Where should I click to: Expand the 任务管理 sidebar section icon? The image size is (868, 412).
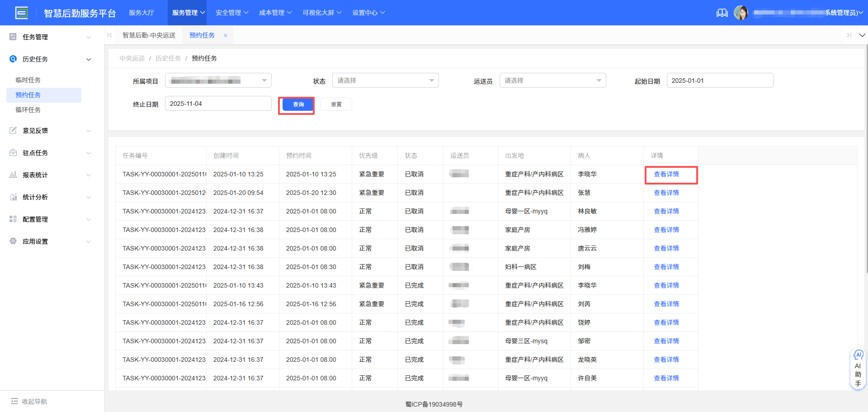tap(13, 37)
